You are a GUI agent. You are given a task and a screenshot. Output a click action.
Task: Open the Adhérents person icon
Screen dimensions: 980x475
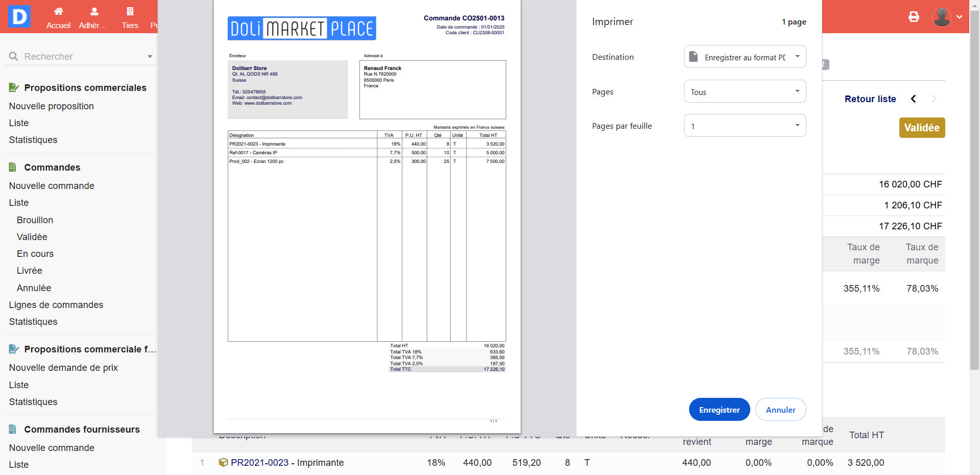94,12
